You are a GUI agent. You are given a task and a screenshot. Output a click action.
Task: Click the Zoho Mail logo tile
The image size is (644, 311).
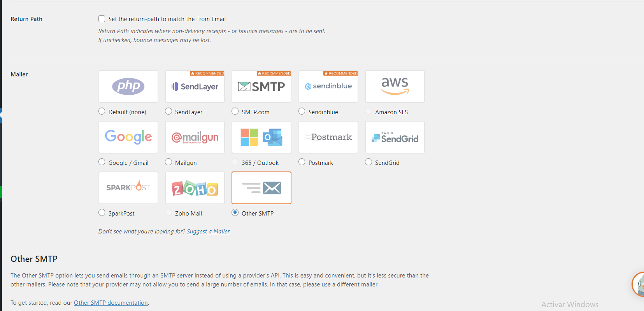click(195, 188)
